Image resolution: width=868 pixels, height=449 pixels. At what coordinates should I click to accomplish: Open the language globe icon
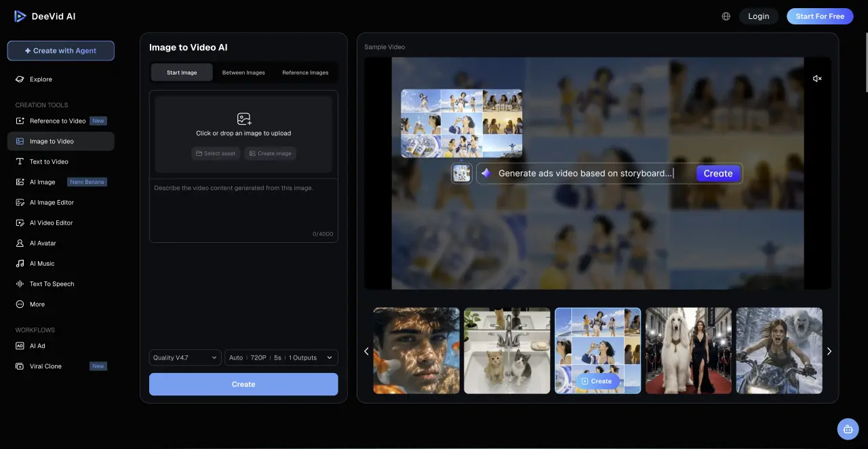tap(726, 16)
